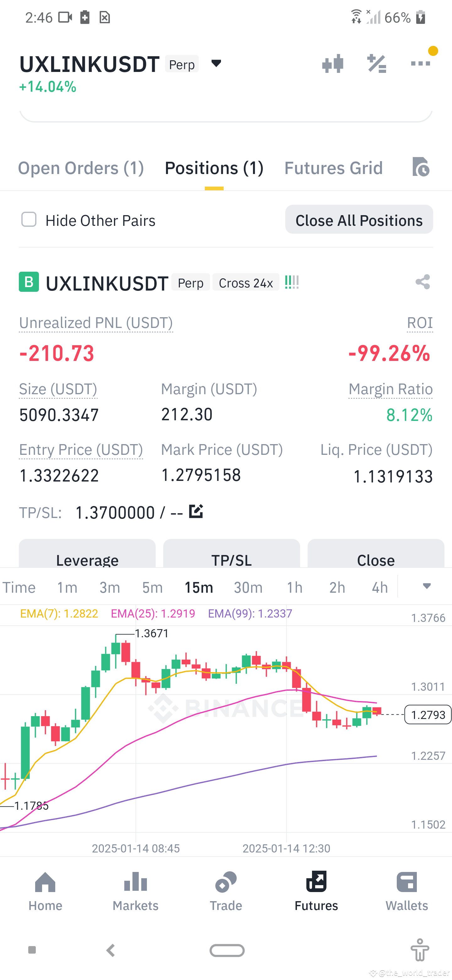This screenshot has width=452, height=980.
Task: Tap the green B buy badge
Action: tap(29, 282)
